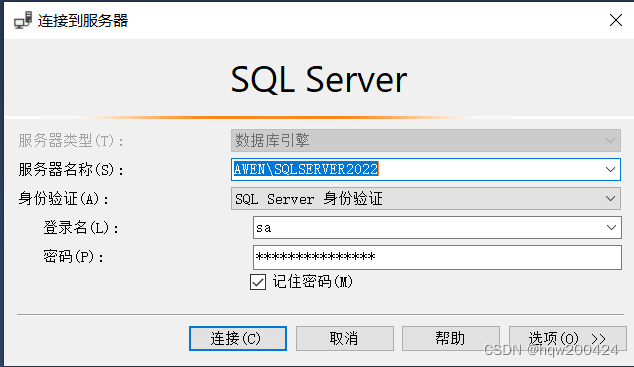The image size is (634, 367).
Task: Click the 服务器名称(S) label
Action: (71, 169)
